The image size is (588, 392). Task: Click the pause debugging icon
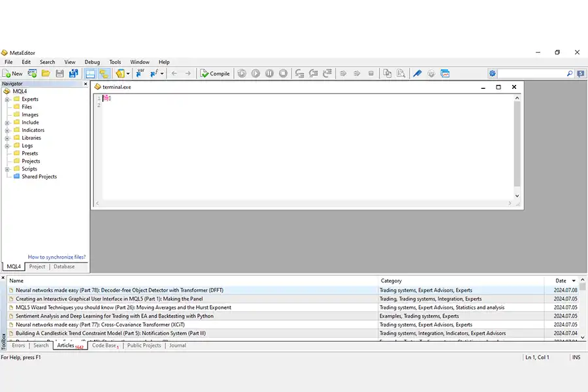269,74
